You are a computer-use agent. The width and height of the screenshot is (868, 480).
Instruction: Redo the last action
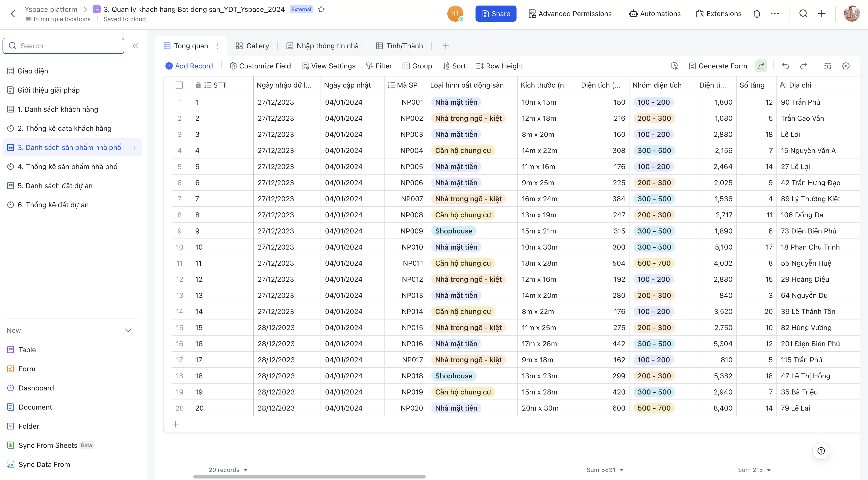point(804,66)
